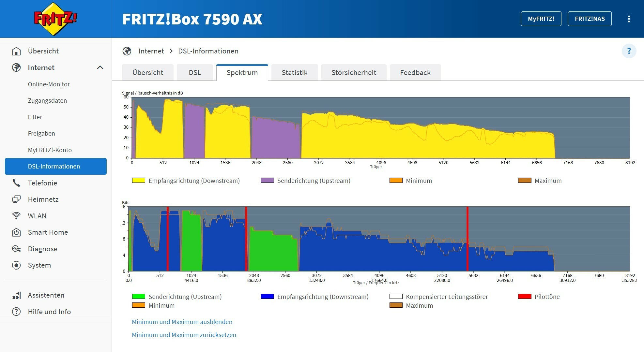Viewport: 644px width, 352px height.
Task: Click the Assistenten icon
Action: [16, 295]
